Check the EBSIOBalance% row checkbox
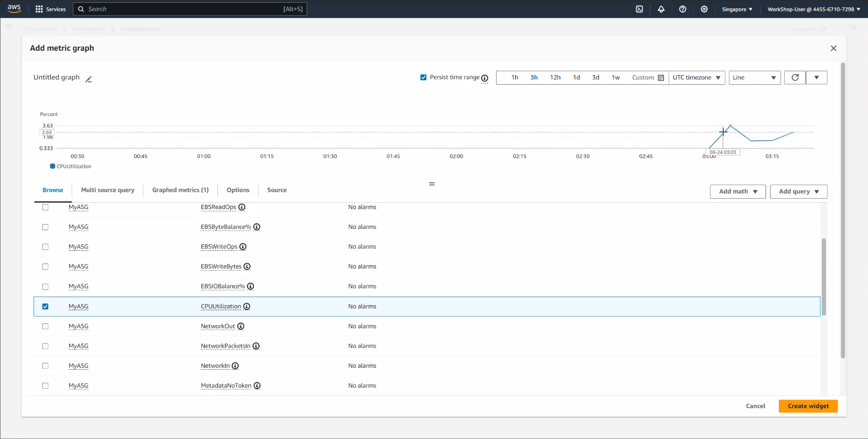Image resolution: width=868 pixels, height=439 pixels. 45,287
